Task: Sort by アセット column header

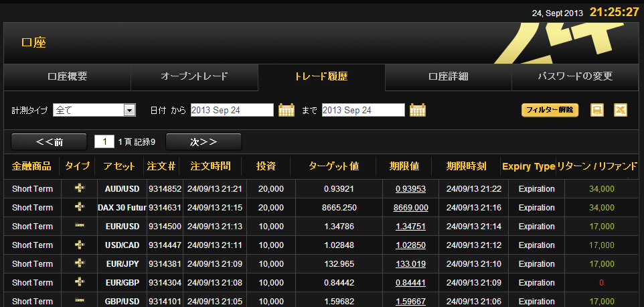Action: (119, 166)
